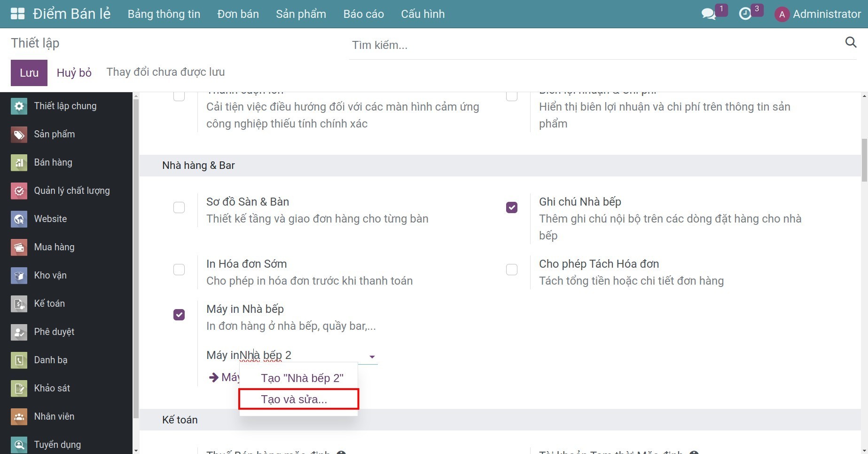Select the Kho vận box icon
The width and height of the screenshot is (868, 454).
click(19, 275)
